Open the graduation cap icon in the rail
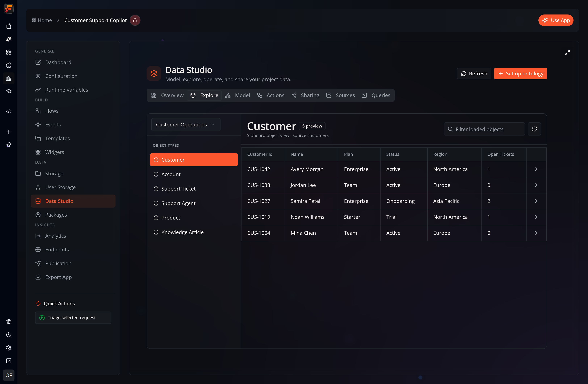588x384 pixels. 9,91
